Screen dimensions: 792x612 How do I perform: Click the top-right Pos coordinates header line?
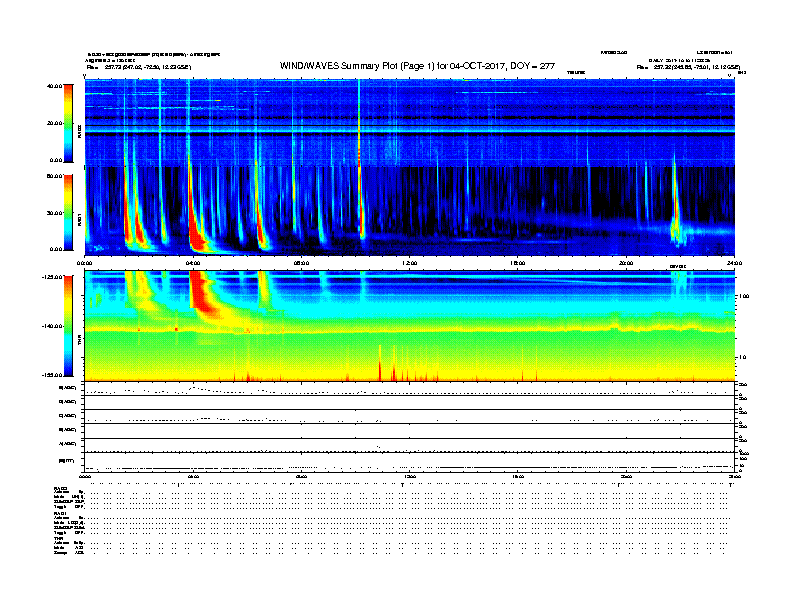(x=688, y=67)
